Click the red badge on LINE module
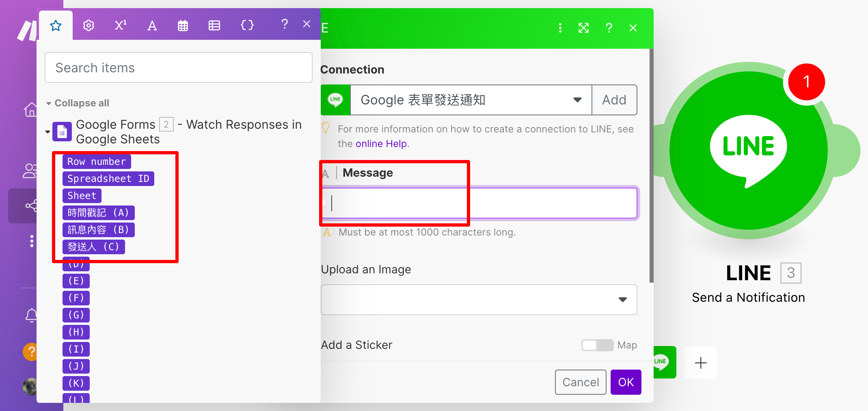 tap(806, 82)
